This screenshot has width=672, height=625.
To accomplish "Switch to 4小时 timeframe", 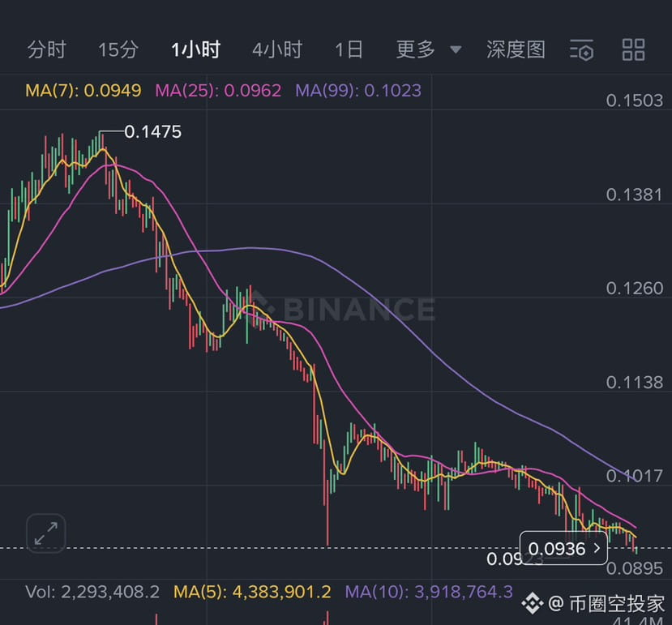I will (276, 49).
